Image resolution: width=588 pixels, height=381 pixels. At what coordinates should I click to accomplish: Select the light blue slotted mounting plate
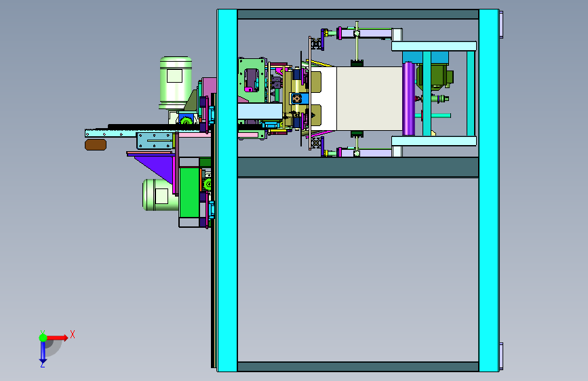click(x=155, y=140)
